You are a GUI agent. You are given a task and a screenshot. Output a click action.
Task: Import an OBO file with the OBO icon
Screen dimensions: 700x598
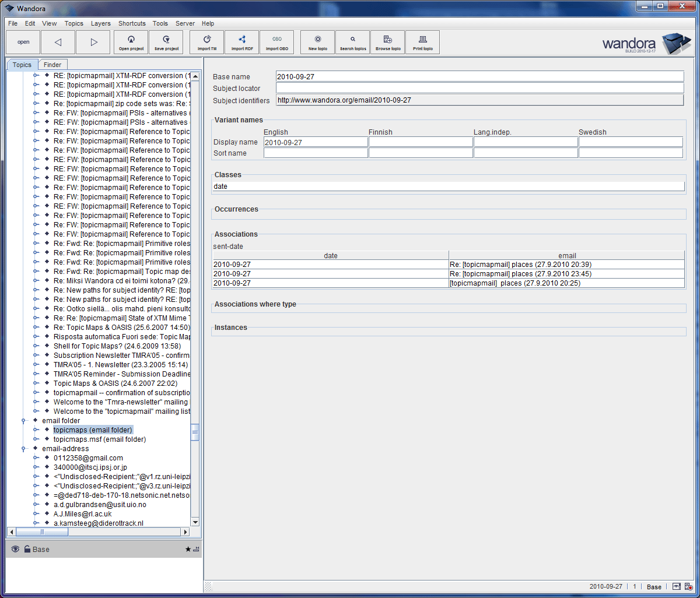276,42
